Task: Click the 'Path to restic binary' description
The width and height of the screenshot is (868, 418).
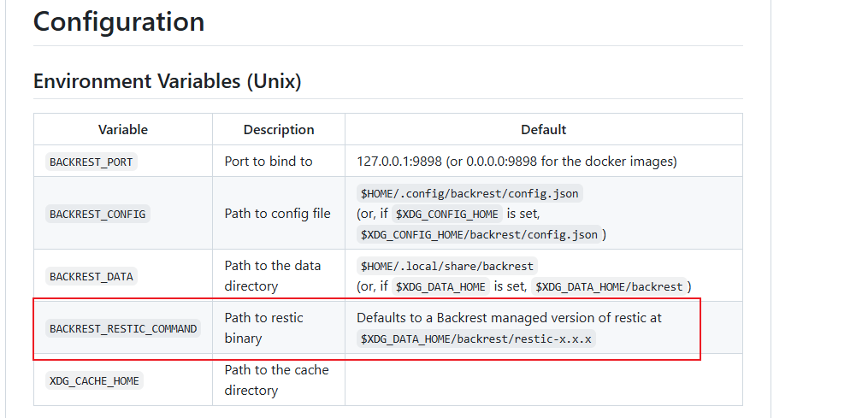Action: click(263, 327)
